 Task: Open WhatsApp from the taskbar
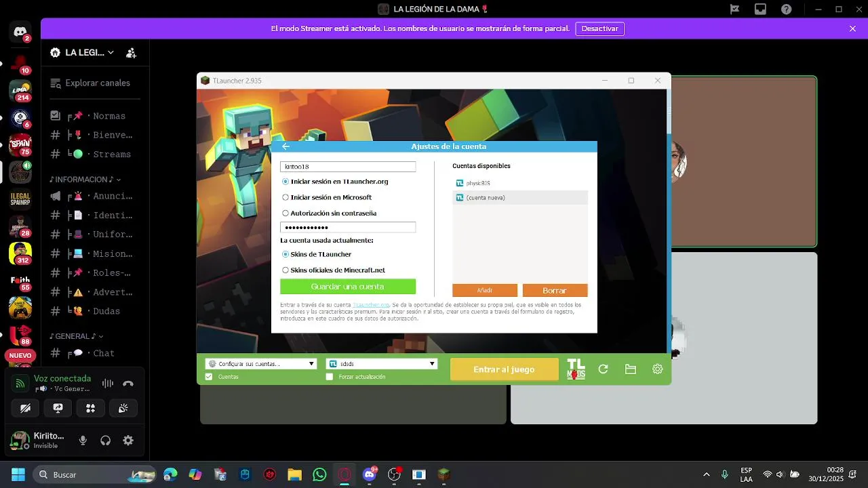click(319, 474)
